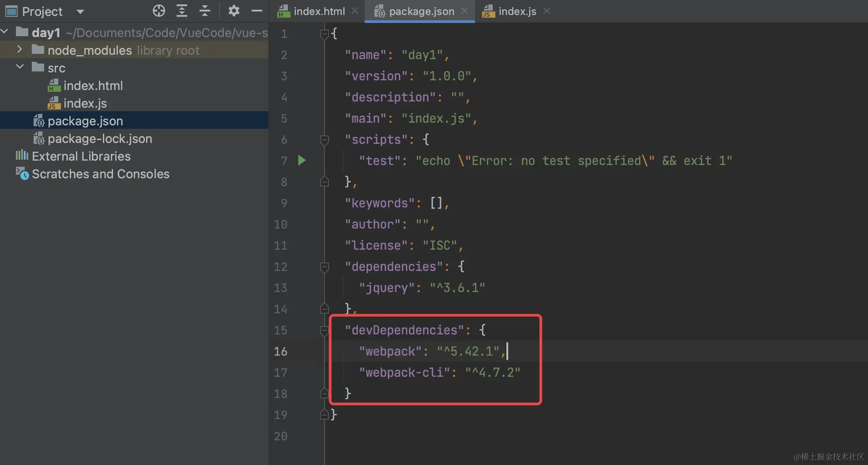Select index.html in the project tree
Screen dimensions: 868x465
point(134,86)
